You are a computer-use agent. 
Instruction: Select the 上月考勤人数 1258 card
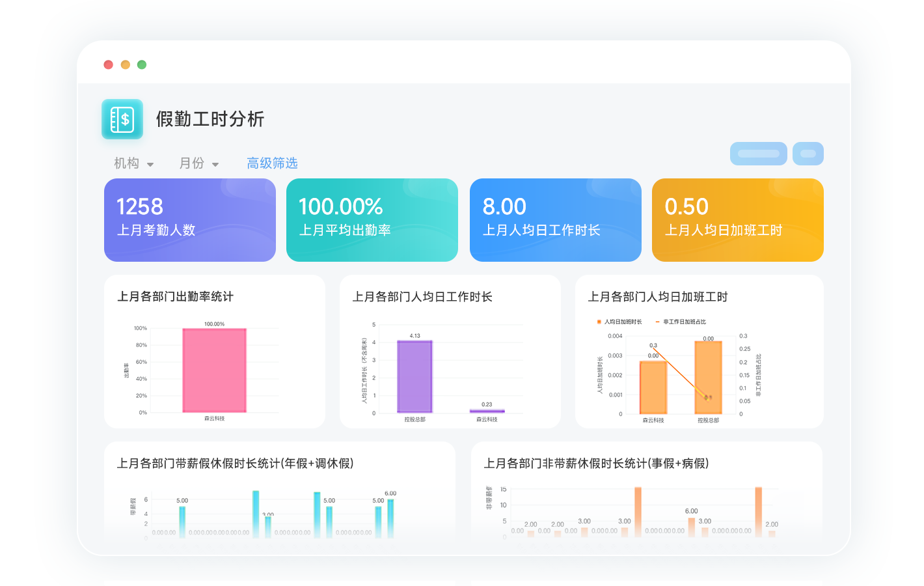coord(190,220)
